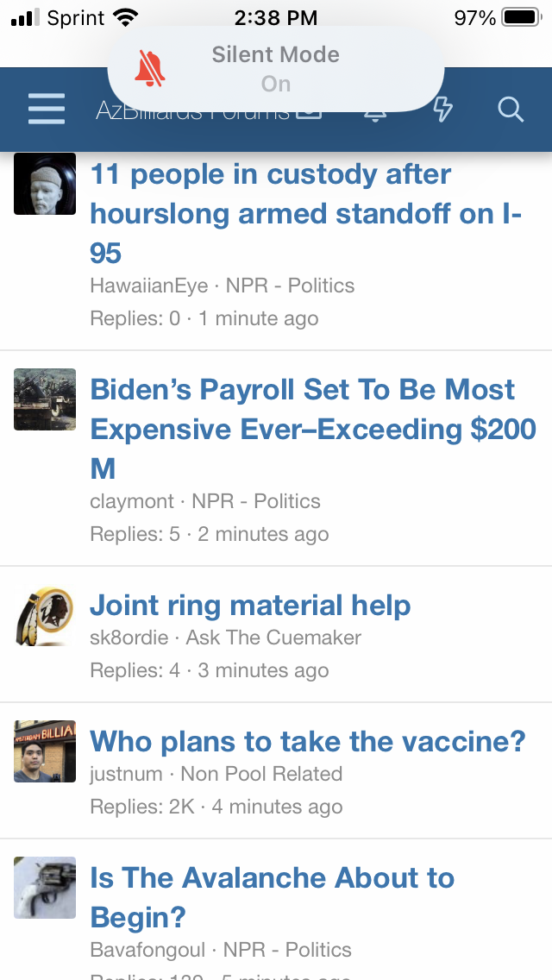
Task: Open NPR - Politics forum beside claymont
Action: 256,502
